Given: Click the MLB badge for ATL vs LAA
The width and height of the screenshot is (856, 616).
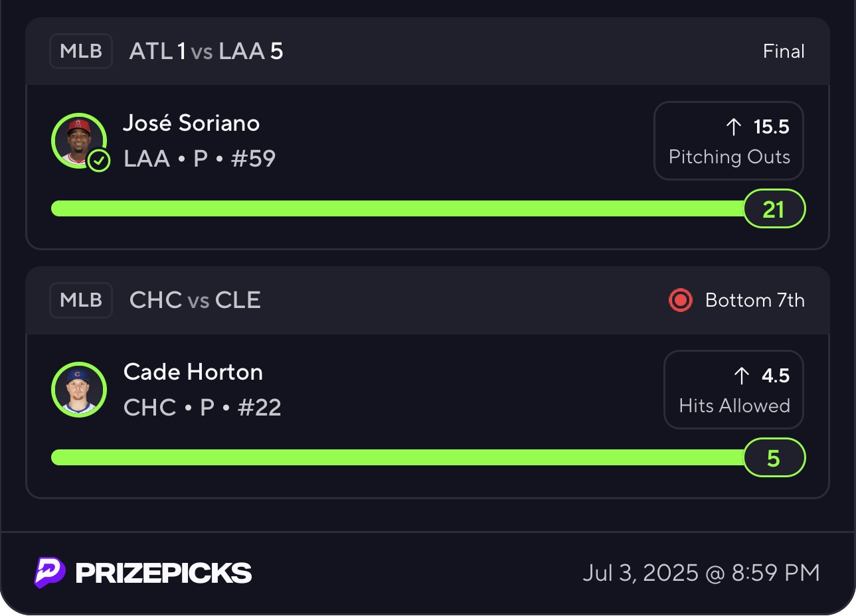Looking at the screenshot, I should (81, 51).
